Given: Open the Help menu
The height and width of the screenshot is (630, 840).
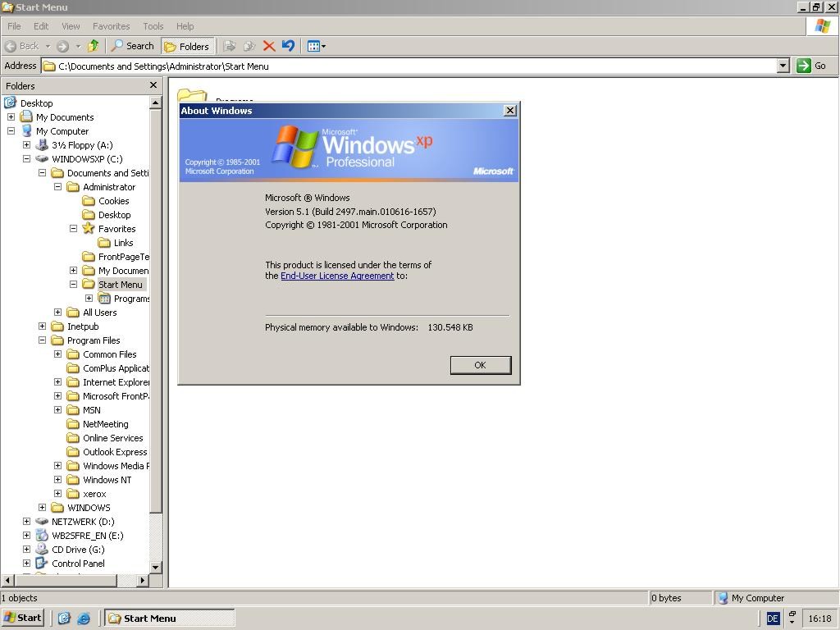Looking at the screenshot, I should 185,26.
